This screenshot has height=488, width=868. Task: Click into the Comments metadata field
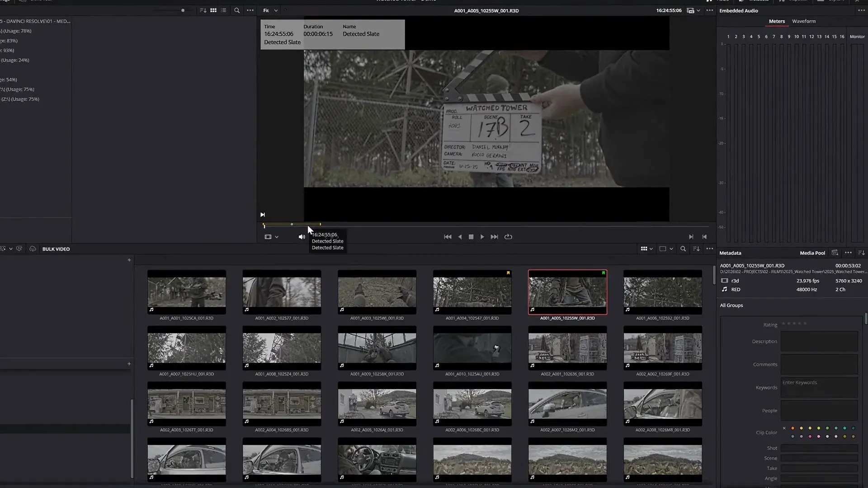pyautogui.click(x=819, y=365)
